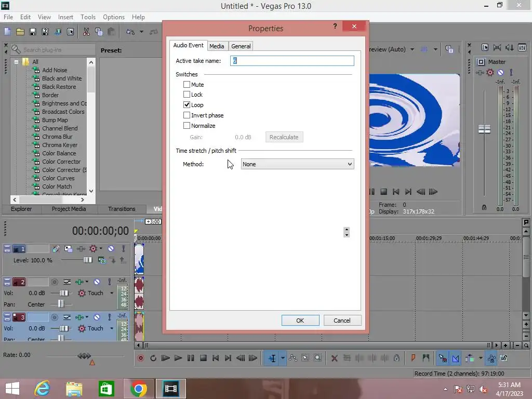Click the Record button in transport bar
Image resolution: width=532 pixels, height=399 pixels.
[x=140, y=358]
